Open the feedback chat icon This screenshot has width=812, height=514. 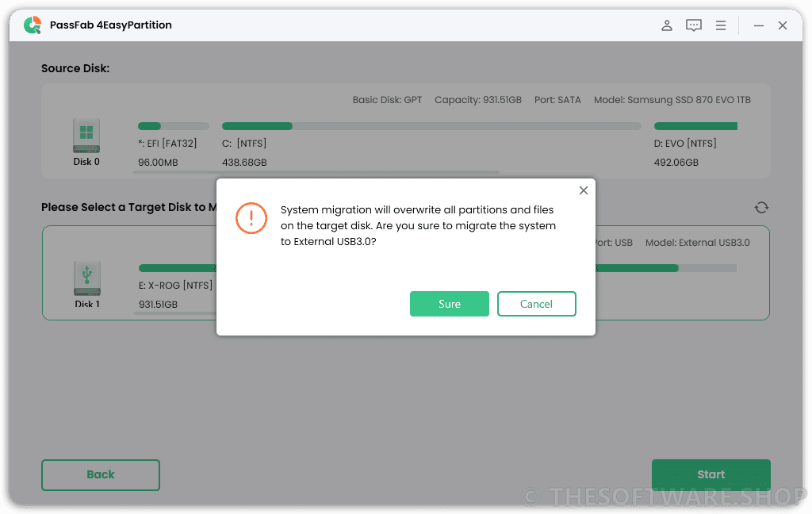pos(693,25)
